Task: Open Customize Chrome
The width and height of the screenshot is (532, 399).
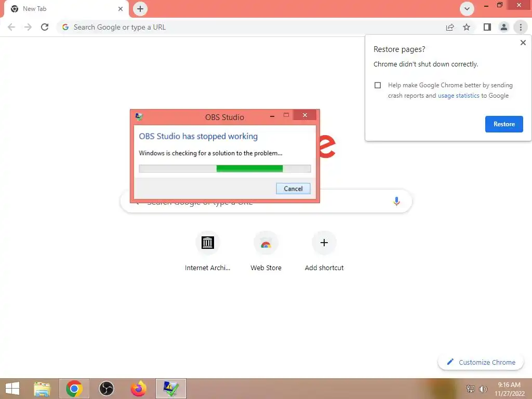Action: click(481, 362)
